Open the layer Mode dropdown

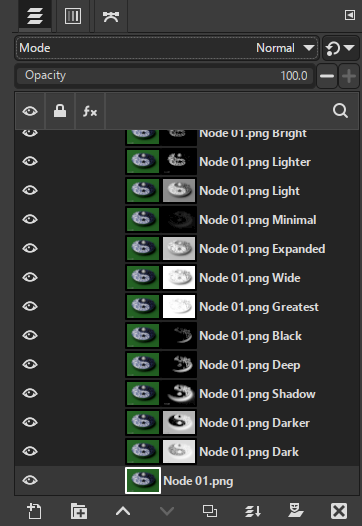click(167, 48)
